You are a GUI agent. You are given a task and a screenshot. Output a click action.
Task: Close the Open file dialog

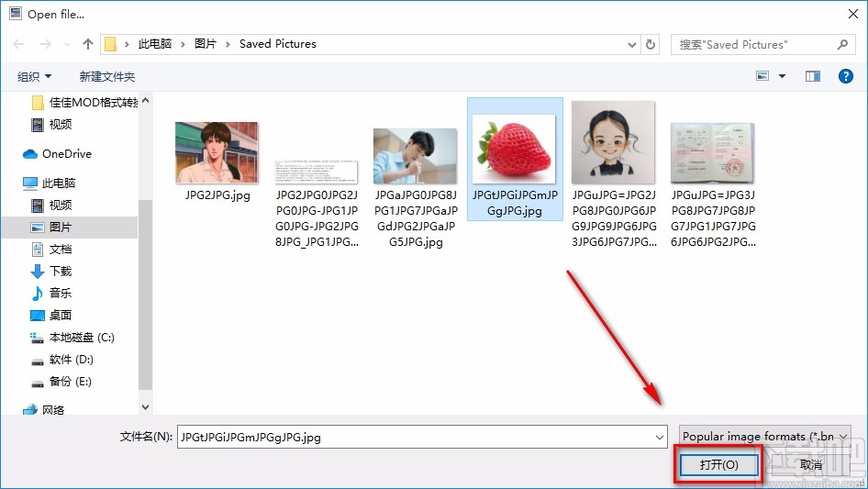(853, 14)
